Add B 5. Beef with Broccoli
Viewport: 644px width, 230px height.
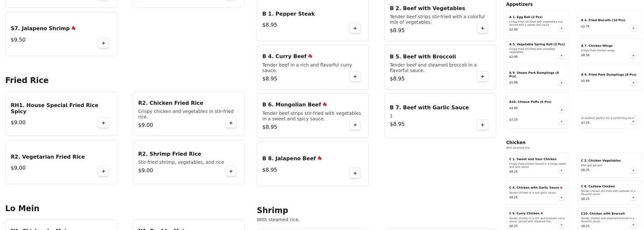[x=483, y=76]
